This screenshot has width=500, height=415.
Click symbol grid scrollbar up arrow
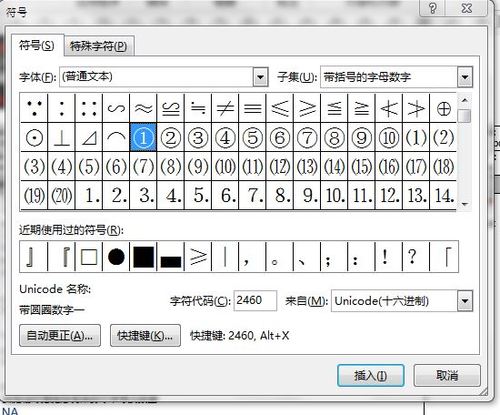[465, 100]
